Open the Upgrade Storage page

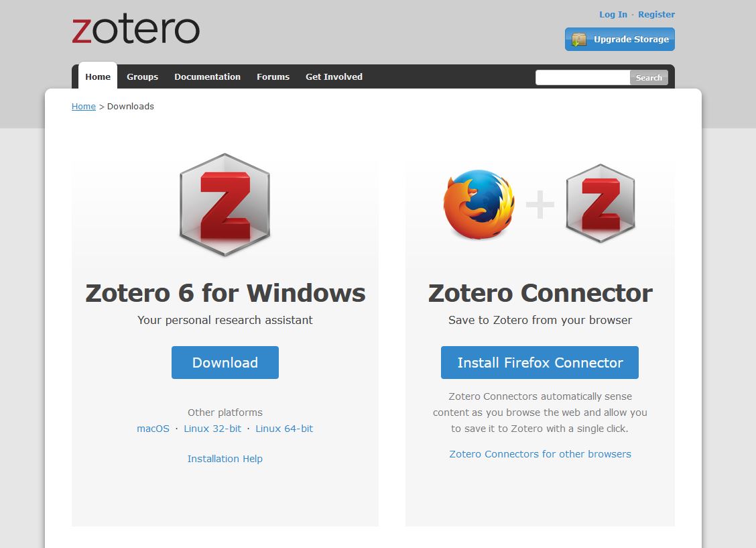627,38
